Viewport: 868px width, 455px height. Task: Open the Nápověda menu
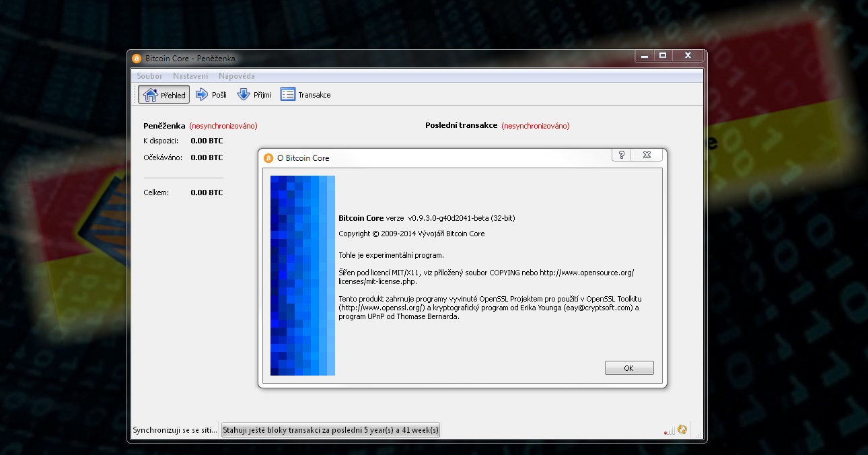click(x=237, y=76)
